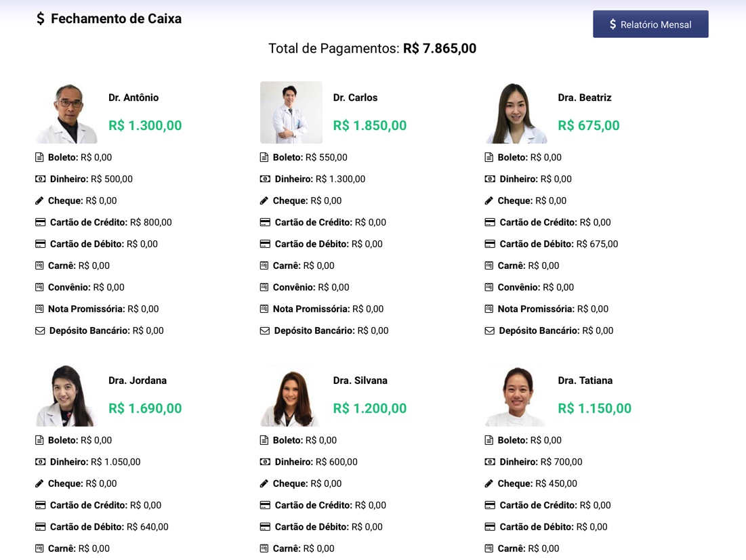Screen dimensions: 746x560
Task: Click Dr. Antônio's Convênio icon
Action: point(39,287)
